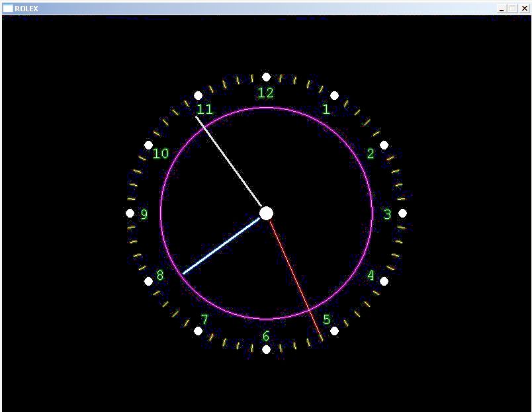Click the white dot near the 11
The image size is (532, 412).
pyautogui.click(x=198, y=96)
